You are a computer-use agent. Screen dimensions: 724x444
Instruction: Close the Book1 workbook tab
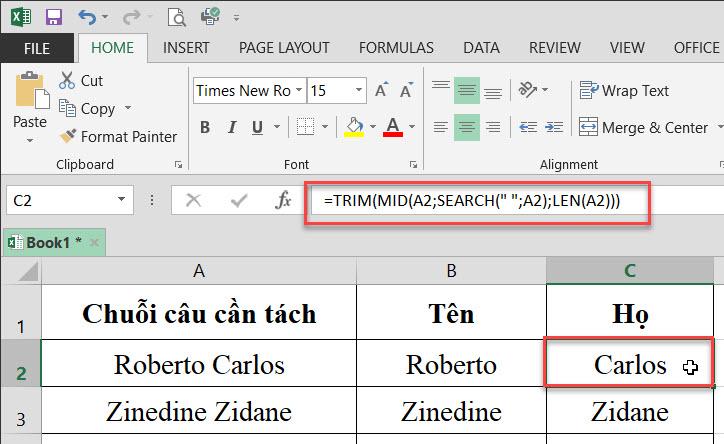point(94,243)
